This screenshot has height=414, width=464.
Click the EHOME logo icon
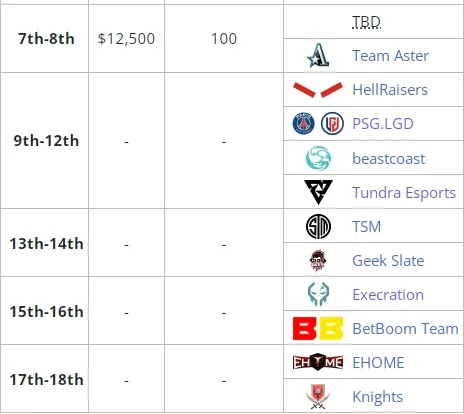(x=318, y=362)
